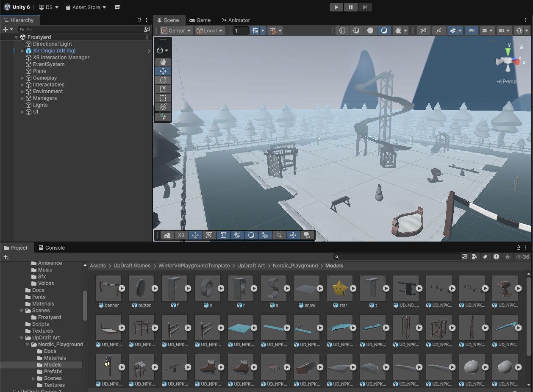Click the Hierarchy search field
The width and height of the screenshot is (533, 392).
(x=81, y=29)
